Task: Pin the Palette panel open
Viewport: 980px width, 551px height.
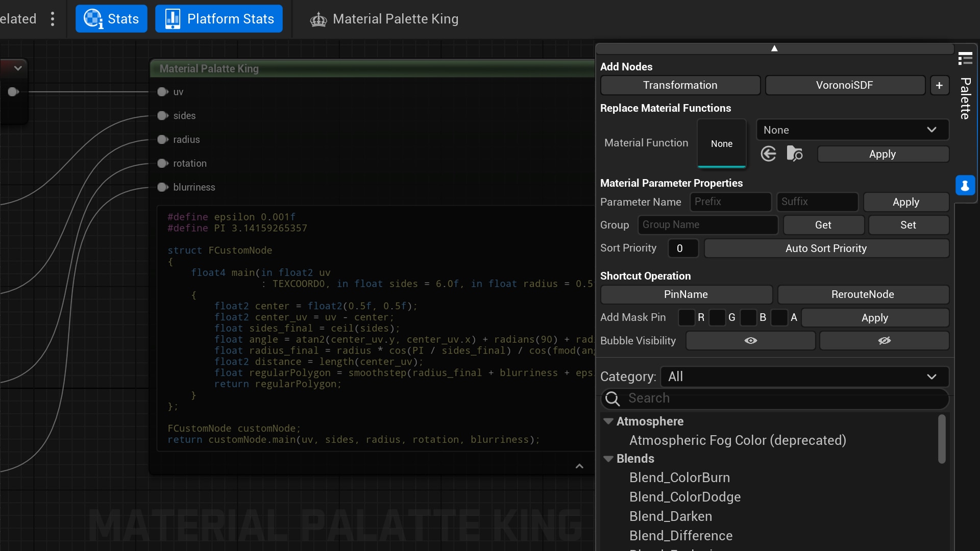Action: click(966, 185)
